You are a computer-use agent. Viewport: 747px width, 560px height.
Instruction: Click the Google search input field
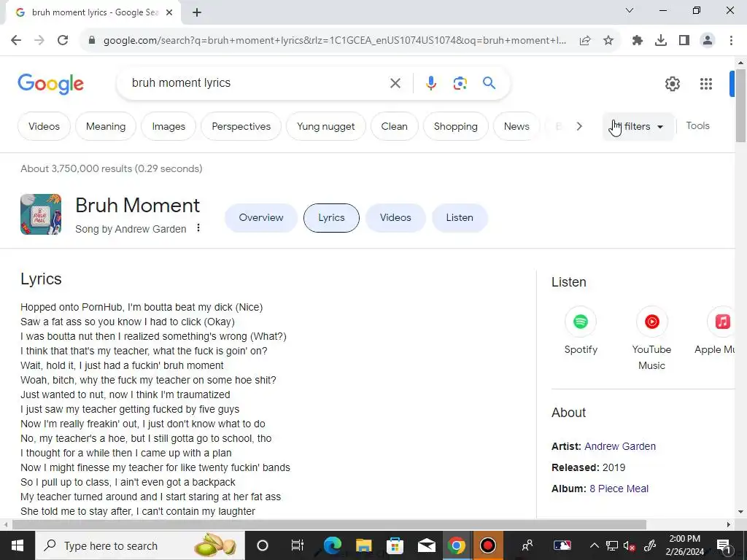(258, 83)
